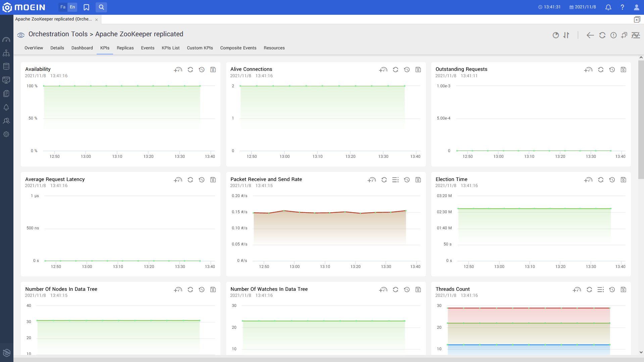
Task: Click the shield icon at sidebar bottom
Action: tap(7, 353)
